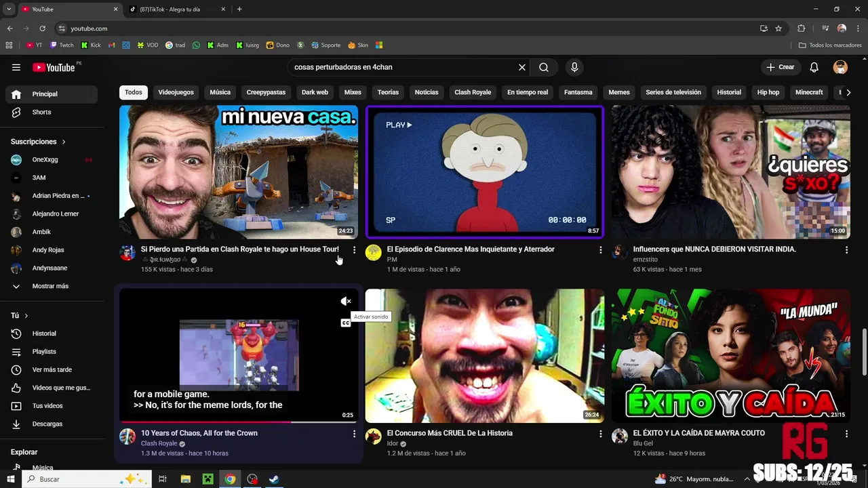The height and width of the screenshot is (488, 868).
Task: Open a new browser tab
Action: pyautogui.click(x=239, y=9)
